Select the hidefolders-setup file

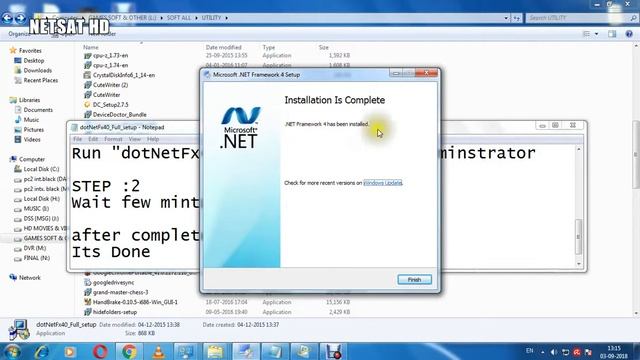(x=115, y=312)
